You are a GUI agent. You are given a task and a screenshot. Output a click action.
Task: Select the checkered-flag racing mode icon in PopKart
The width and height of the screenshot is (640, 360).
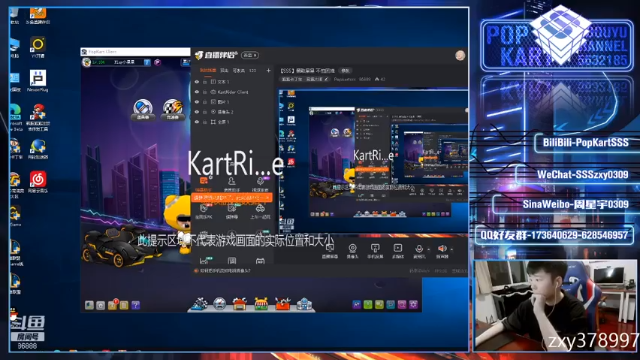(x=173, y=109)
